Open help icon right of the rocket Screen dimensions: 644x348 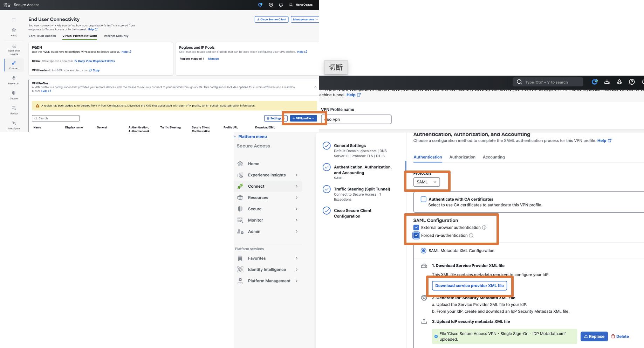pos(632,82)
